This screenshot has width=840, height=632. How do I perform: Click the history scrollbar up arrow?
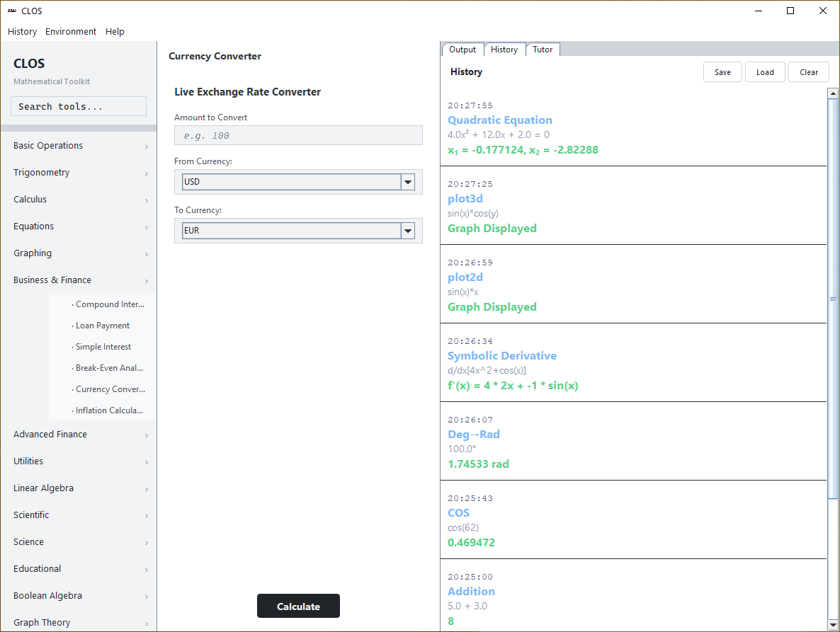(832, 93)
